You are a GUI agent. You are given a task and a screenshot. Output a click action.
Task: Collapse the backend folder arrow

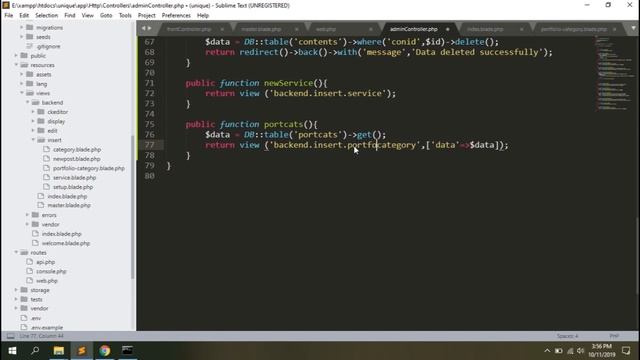click(x=27, y=102)
